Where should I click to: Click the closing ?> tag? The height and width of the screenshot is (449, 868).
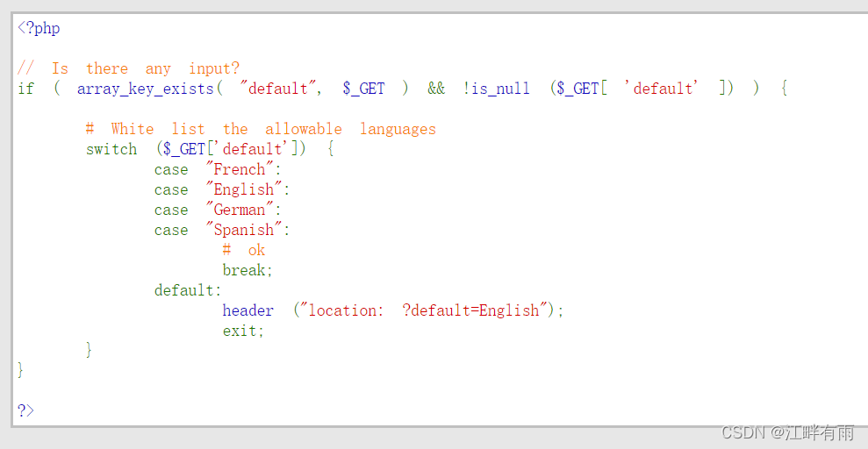26,411
